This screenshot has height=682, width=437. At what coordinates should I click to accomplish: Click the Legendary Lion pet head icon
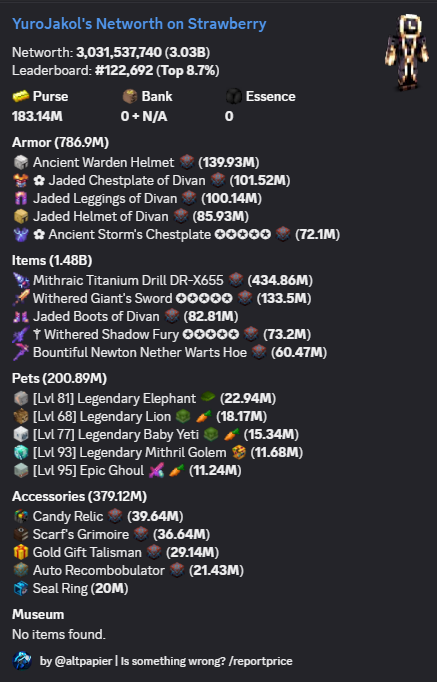(20, 416)
